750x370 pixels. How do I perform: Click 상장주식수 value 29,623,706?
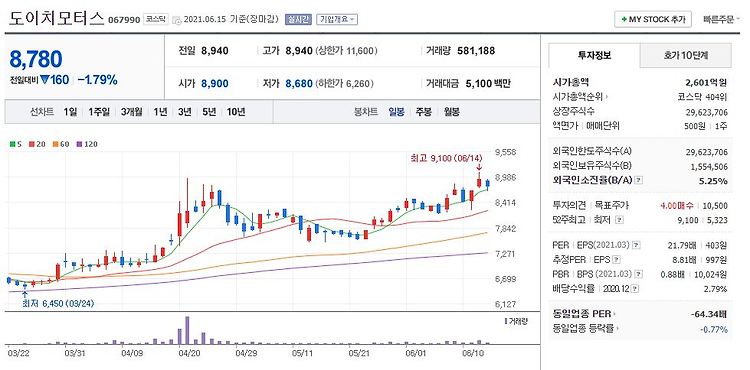click(x=706, y=112)
